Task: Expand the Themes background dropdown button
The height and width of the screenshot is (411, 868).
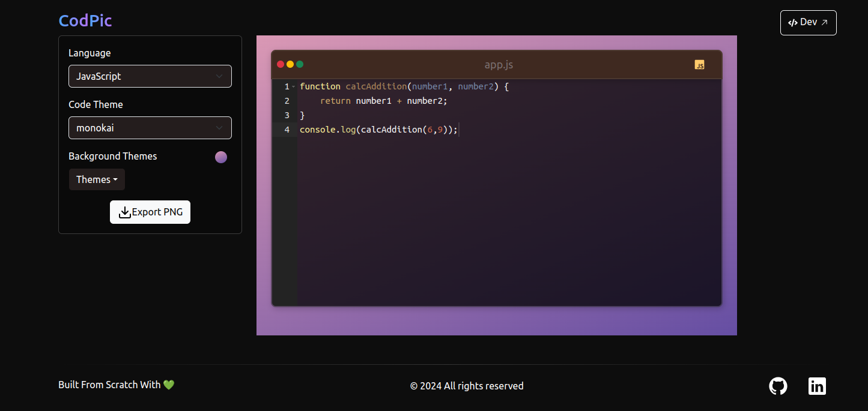Action: (x=97, y=179)
